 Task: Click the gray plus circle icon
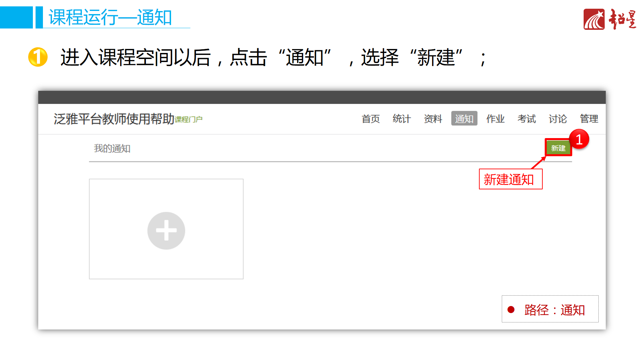[x=166, y=231]
